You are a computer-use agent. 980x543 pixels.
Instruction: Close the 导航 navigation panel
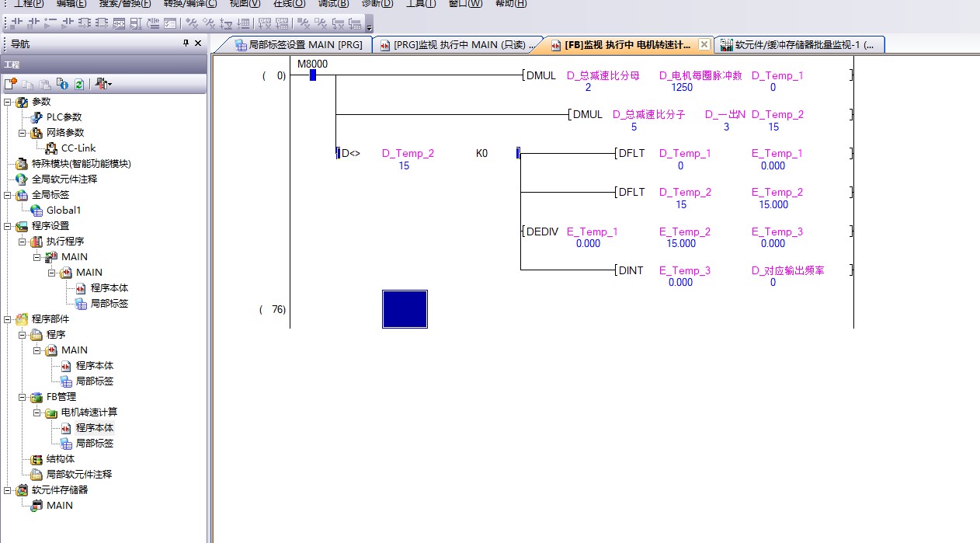[x=198, y=44]
